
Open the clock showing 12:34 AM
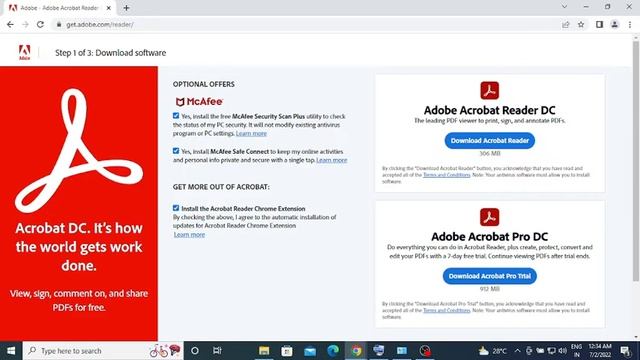pyautogui.click(x=600, y=351)
